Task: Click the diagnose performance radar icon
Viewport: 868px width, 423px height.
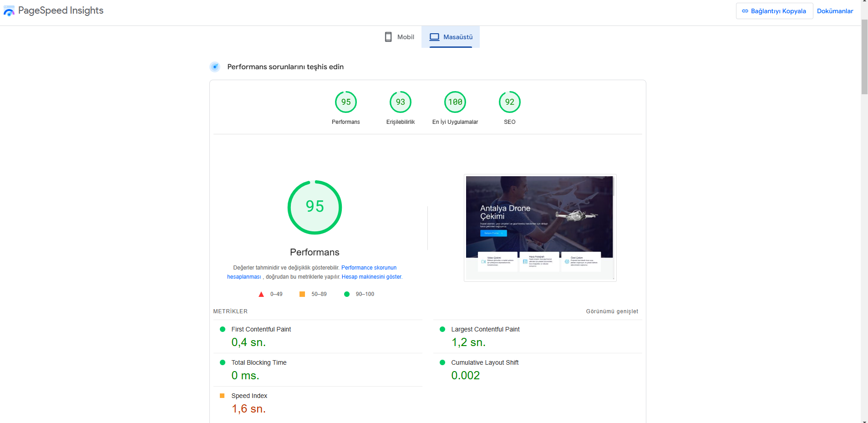Action: point(215,67)
